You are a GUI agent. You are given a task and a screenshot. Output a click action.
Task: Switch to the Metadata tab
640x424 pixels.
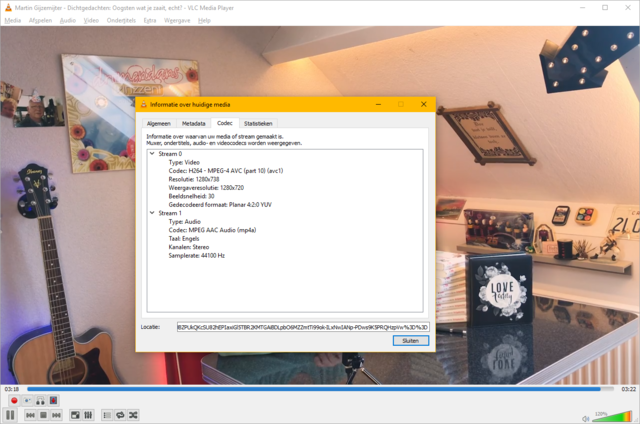coord(193,124)
